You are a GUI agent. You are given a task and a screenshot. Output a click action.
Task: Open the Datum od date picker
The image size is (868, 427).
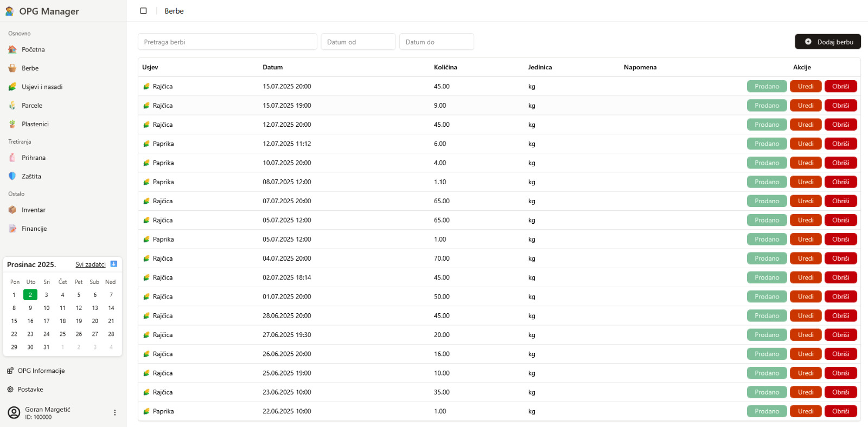(358, 42)
